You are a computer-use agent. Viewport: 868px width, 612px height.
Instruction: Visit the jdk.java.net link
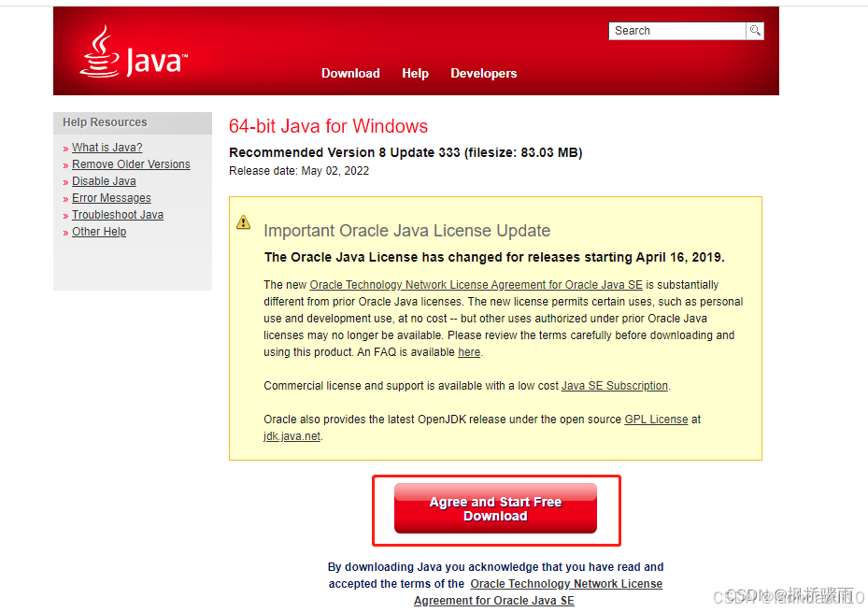click(292, 436)
